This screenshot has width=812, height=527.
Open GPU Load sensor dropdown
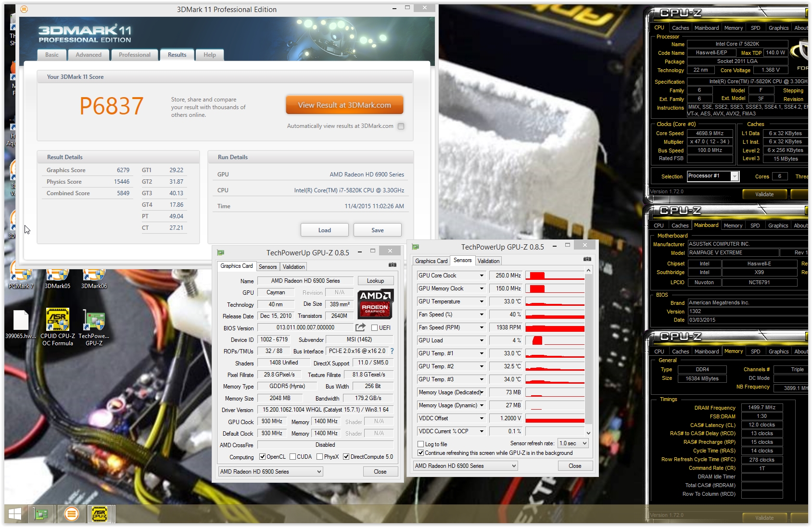click(x=482, y=340)
